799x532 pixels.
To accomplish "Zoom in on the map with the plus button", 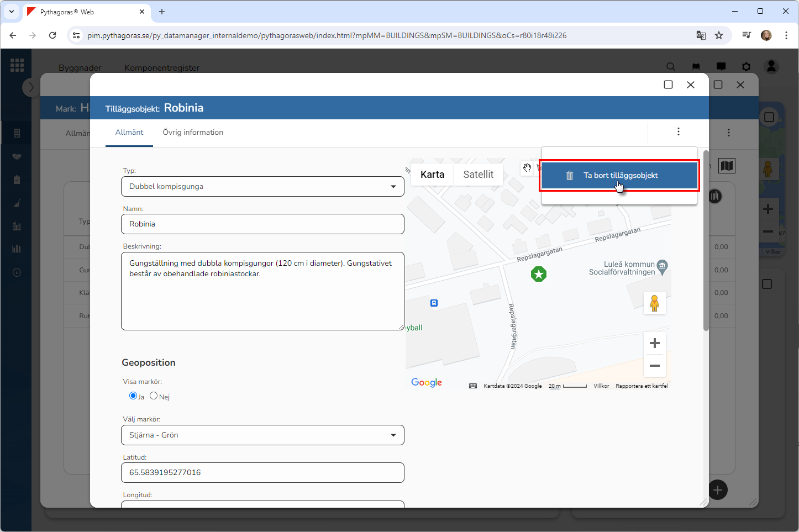I will [654, 343].
